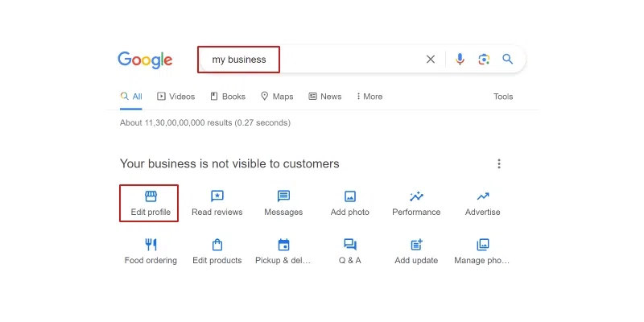
Task: Open Google Lens image search
Action: (x=484, y=60)
